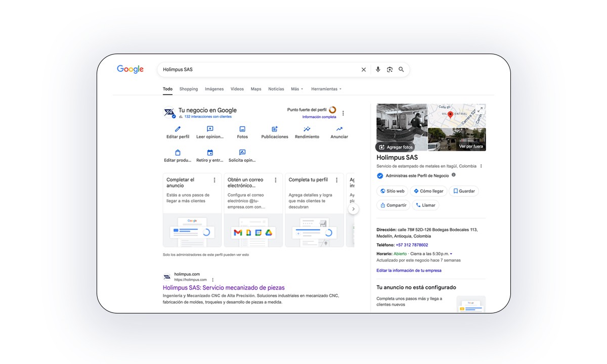Open Google homepage via the Google logo
This screenshot has width=607, height=364.
131,69
